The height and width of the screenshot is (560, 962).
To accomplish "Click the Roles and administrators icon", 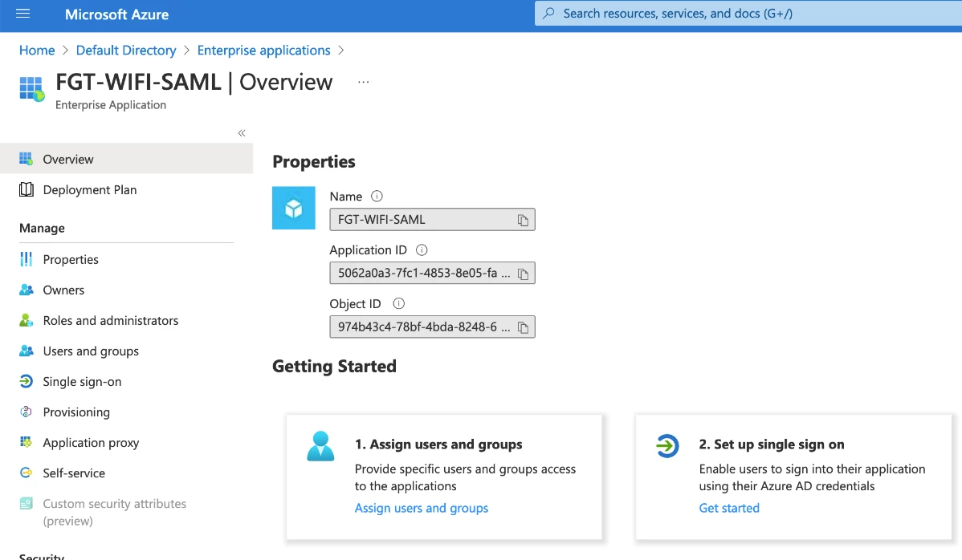I will (x=26, y=320).
